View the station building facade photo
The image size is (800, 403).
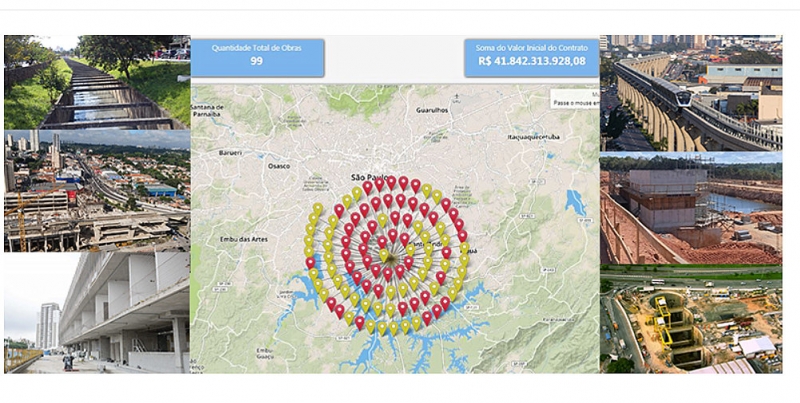[x=96, y=312]
